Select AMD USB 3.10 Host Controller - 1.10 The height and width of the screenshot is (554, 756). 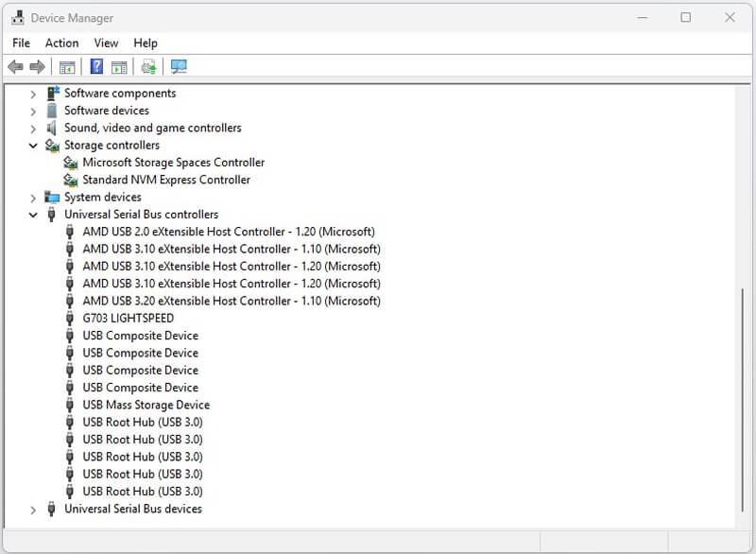pos(232,250)
